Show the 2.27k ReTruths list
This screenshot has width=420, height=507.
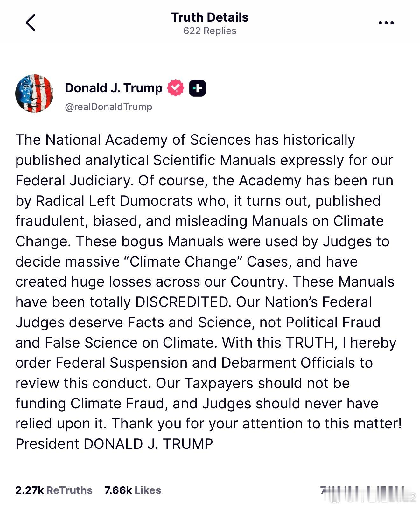(x=54, y=490)
